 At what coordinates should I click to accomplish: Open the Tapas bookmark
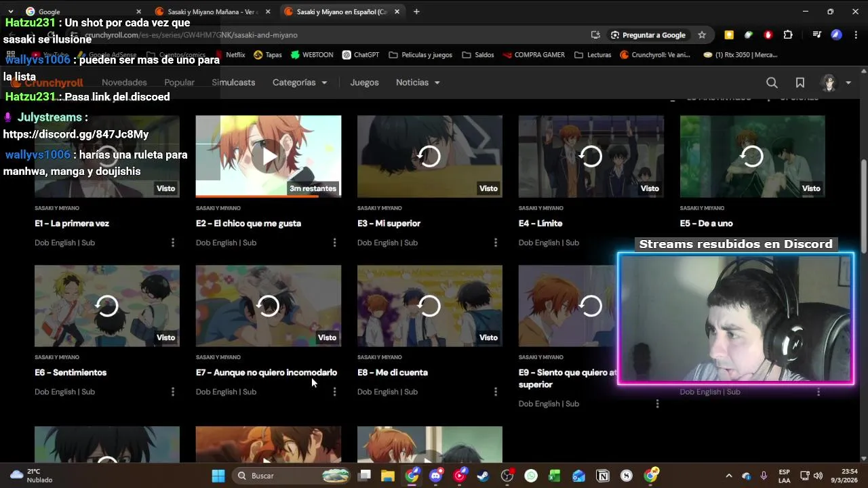coord(268,55)
